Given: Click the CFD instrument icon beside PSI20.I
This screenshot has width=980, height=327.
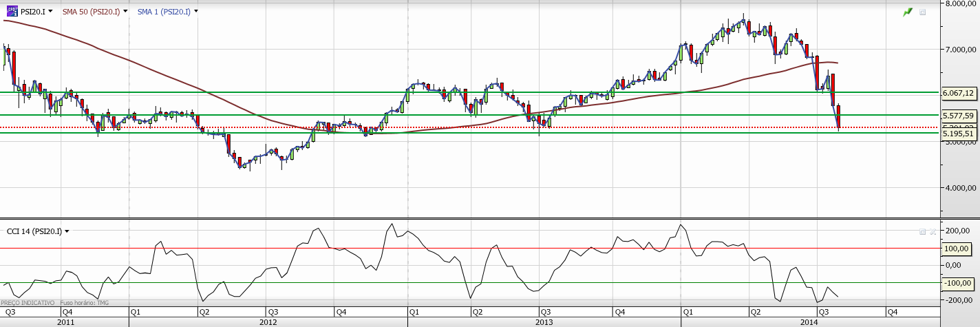Looking at the screenshot, I should point(12,11).
